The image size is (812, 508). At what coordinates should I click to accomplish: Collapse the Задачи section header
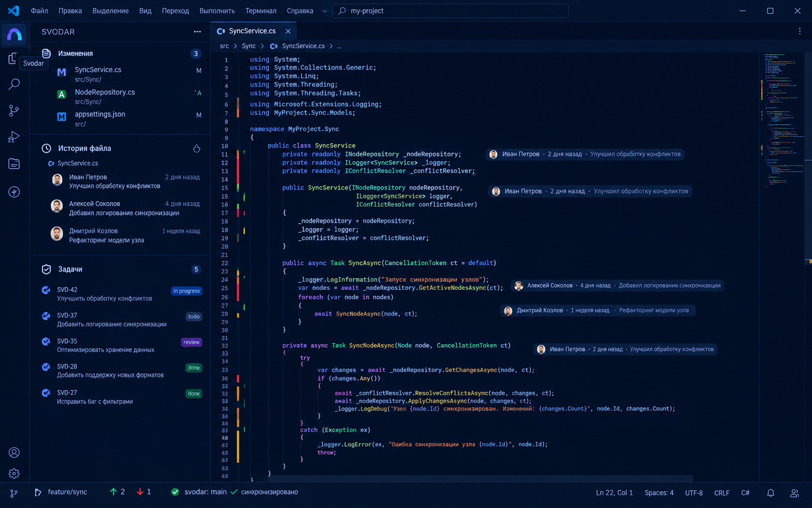pyautogui.click(x=121, y=269)
